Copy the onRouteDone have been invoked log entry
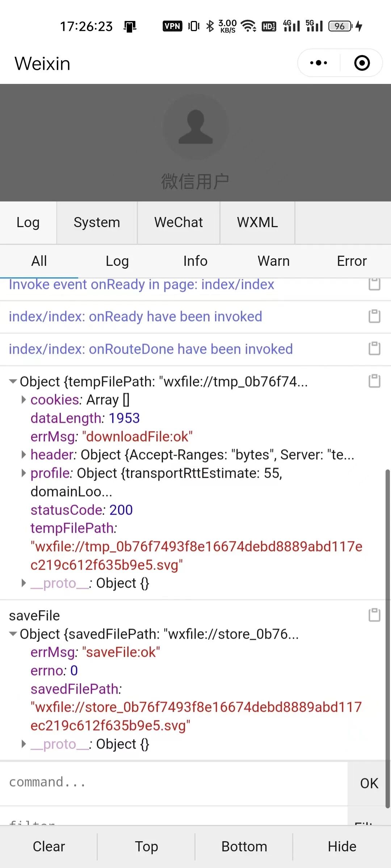This screenshot has width=391, height=868. [x=374, y=349]
